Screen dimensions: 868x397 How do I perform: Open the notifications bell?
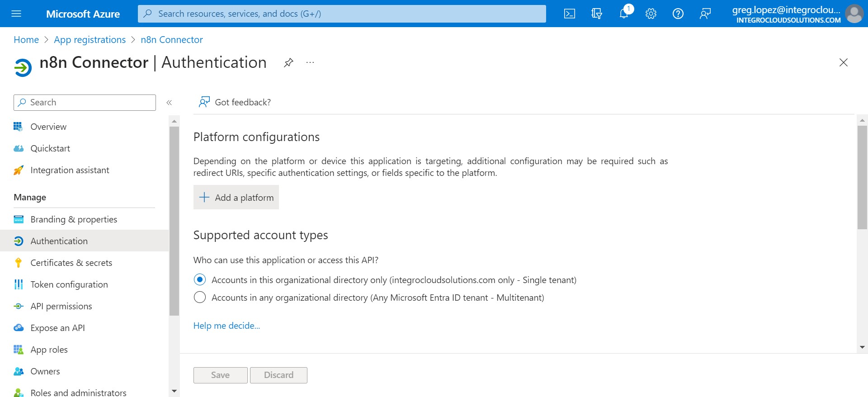pos(624,14)
